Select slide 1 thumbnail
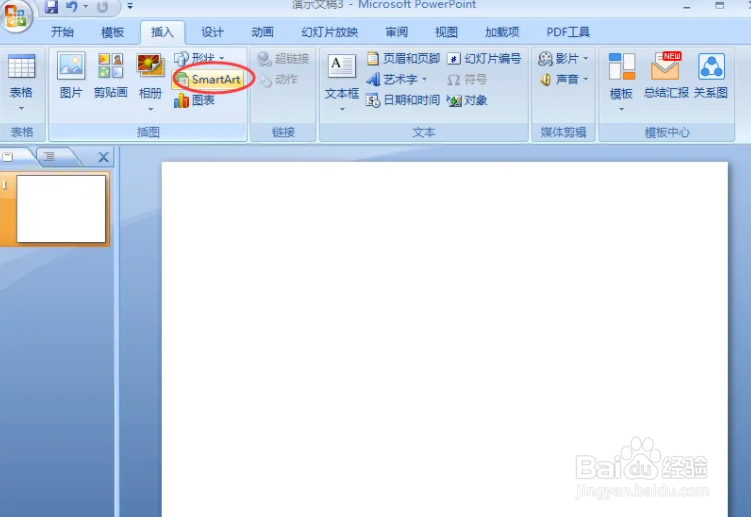Screen dimensions: 751x517 pyautogui.click(x=61, y=208)
